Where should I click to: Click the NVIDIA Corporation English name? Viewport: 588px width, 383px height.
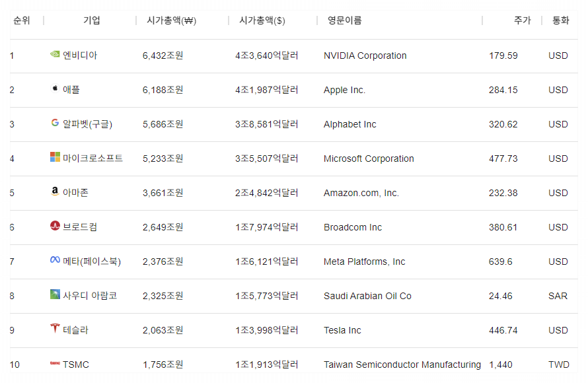[365, 56]
